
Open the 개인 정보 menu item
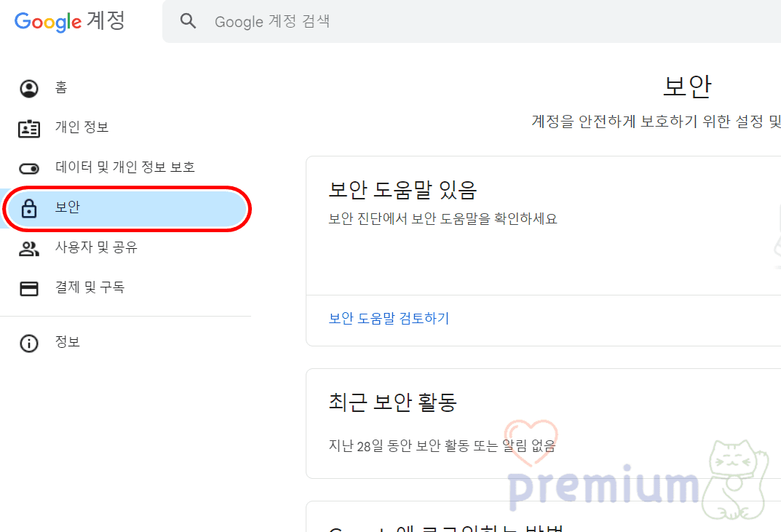[125, 128]
